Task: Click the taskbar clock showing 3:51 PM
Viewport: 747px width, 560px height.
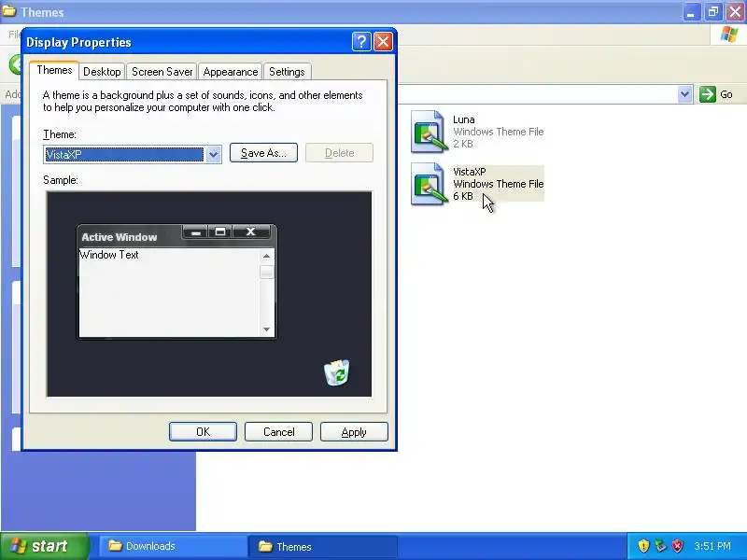Action: (x=712, y=546)
